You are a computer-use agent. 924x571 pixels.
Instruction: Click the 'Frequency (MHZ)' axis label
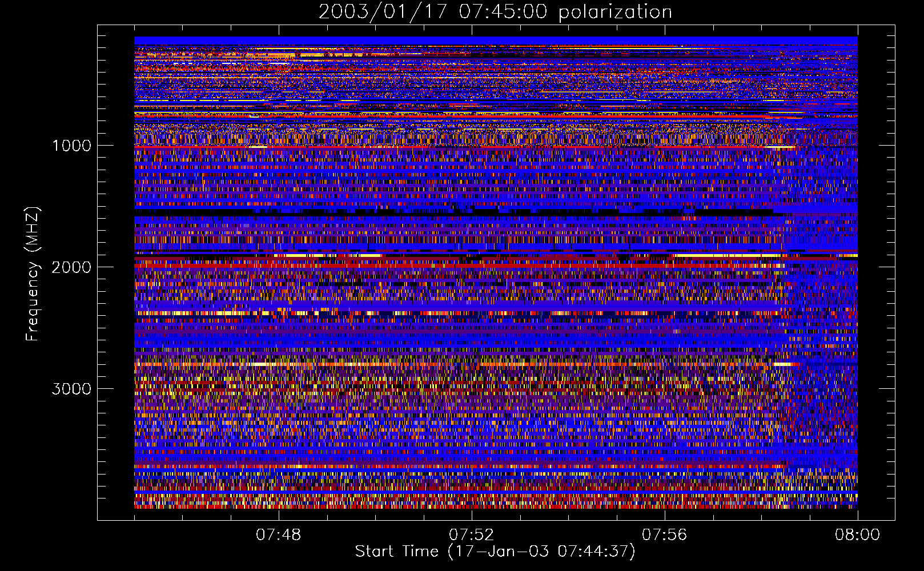pyautogui.click(x=33, y=274)
